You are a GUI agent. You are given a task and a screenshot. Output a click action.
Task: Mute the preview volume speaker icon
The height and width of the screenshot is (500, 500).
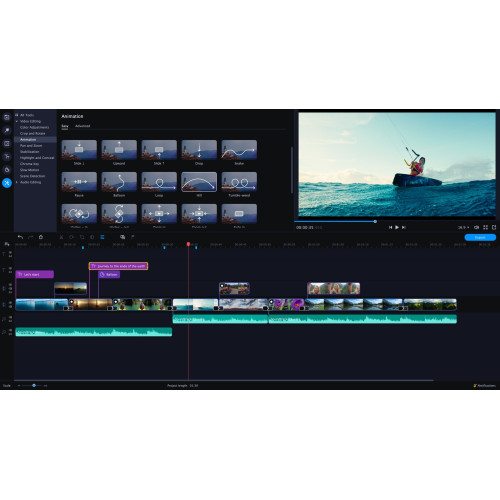477,227
